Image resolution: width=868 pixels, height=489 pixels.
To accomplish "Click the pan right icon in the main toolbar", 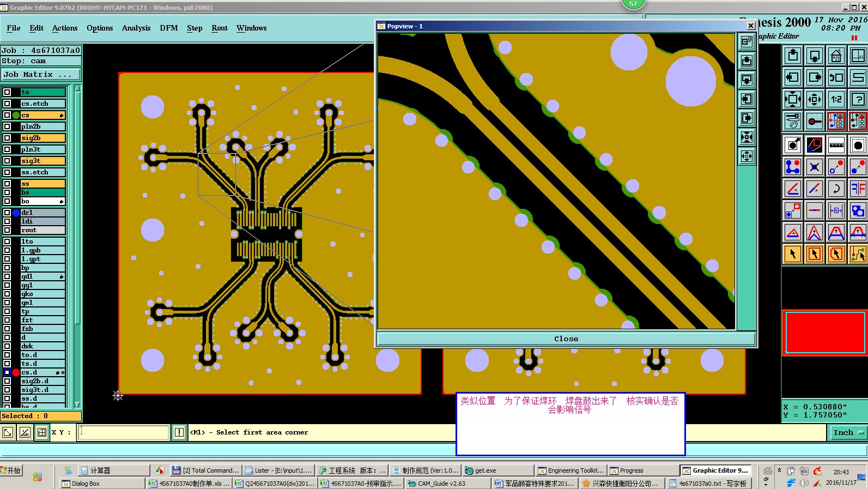I will coord(815,77).
